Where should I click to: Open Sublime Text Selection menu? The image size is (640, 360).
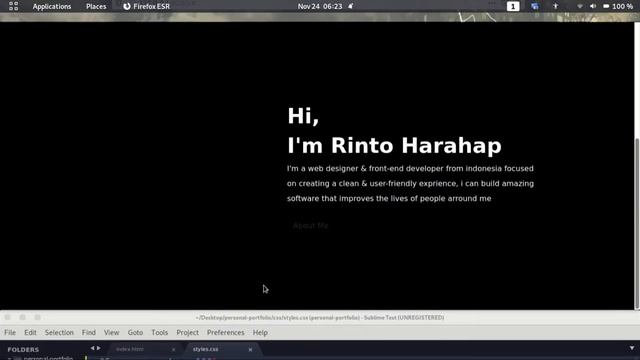(x=59, y=333)
